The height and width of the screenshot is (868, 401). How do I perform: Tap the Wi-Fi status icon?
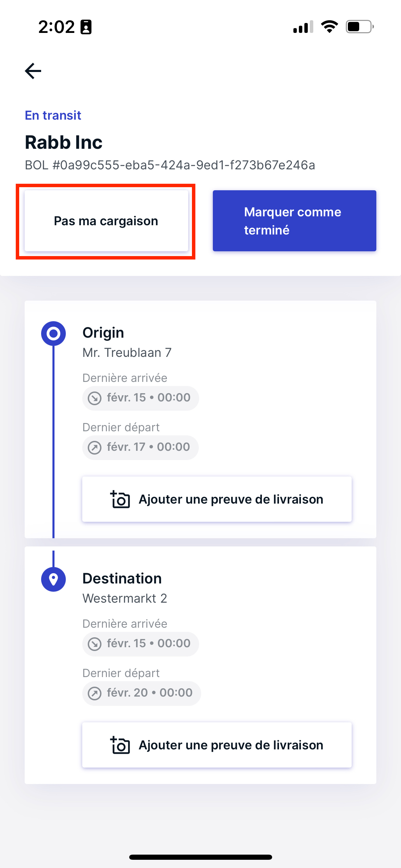click(329, 27)
